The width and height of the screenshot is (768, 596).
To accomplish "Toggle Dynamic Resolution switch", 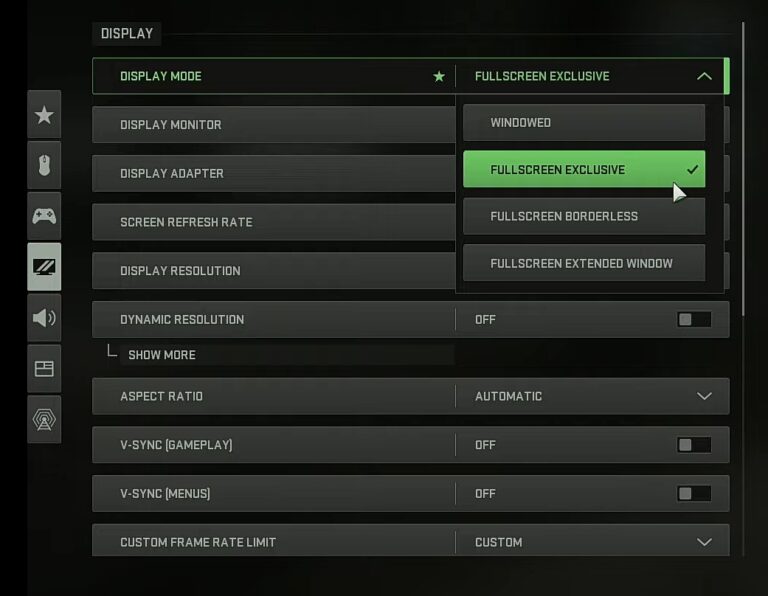I will [694, 320].
